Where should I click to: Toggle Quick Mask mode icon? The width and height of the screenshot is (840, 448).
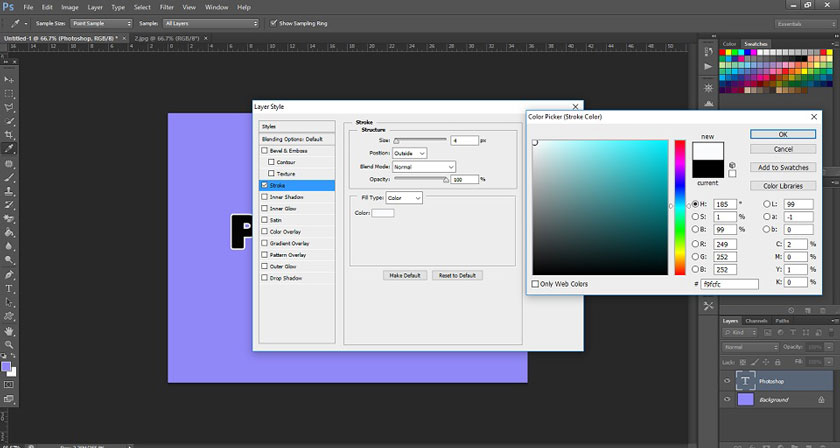(x=9, y=384)
